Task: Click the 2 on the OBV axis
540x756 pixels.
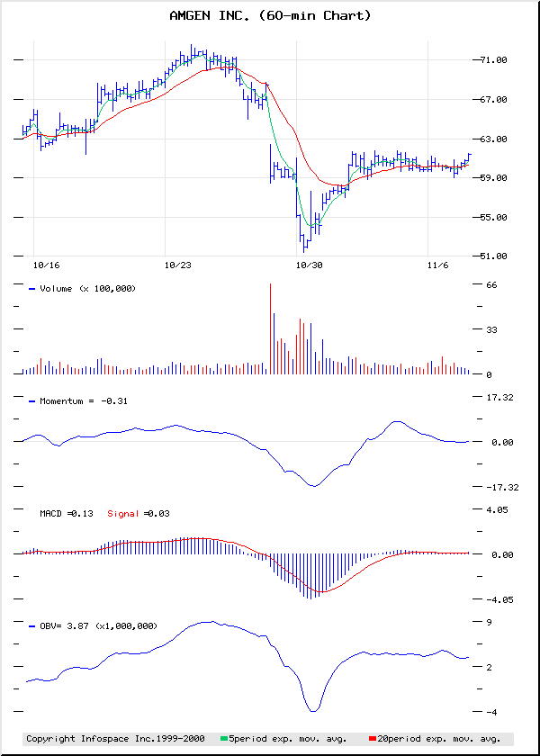Action: (489, 667)
